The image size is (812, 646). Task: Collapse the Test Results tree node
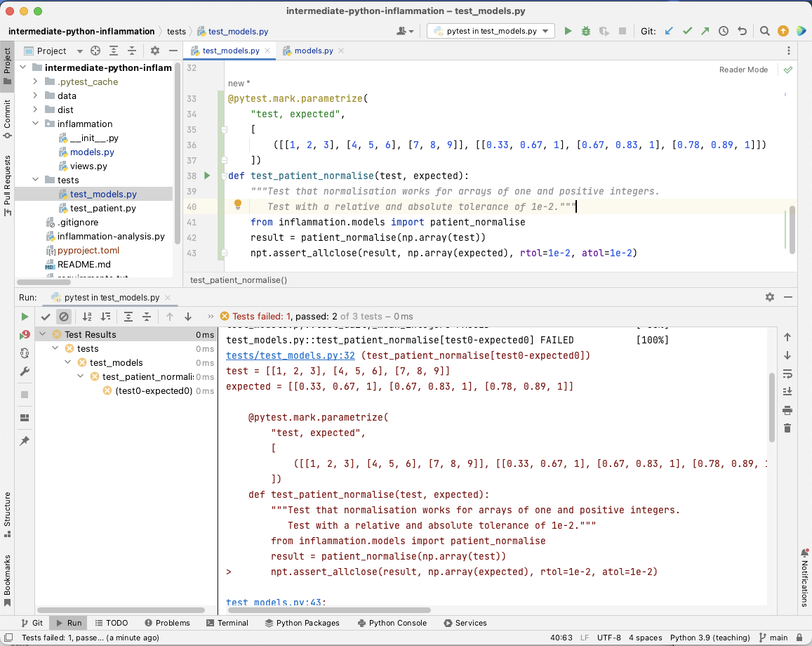[x=44, y=334]
